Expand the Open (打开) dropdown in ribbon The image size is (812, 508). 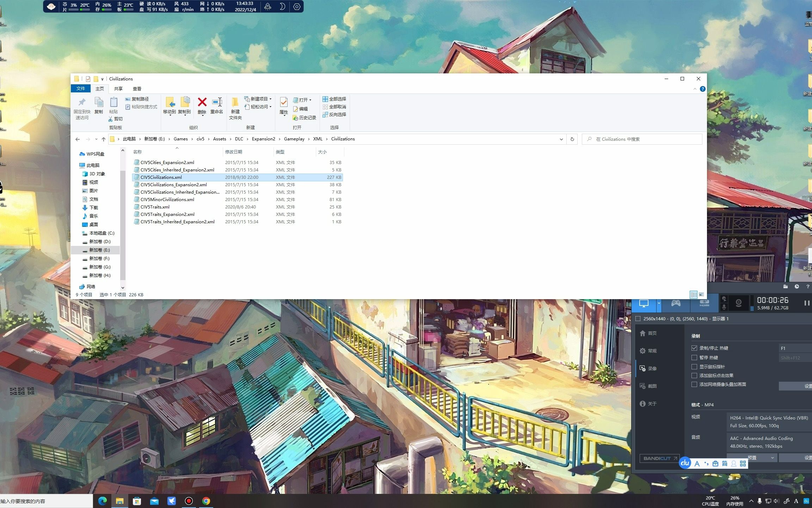tap(310, 100)
